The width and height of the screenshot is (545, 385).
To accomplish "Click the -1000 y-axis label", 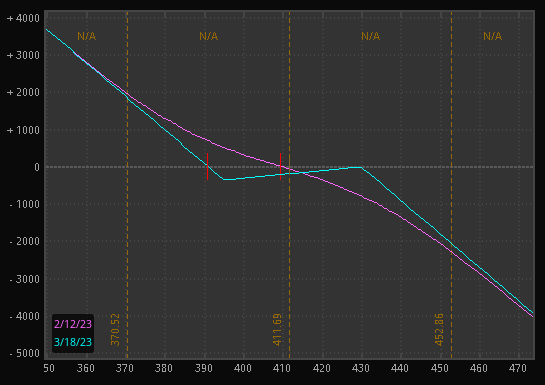I will coord(24,204).
